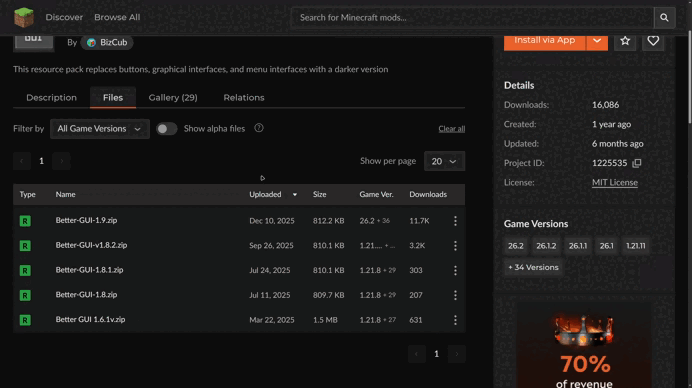Click the 70% of revenue ad banner
Screen dimensions: 692x388
pyautogui.click(x=584, y=347)
